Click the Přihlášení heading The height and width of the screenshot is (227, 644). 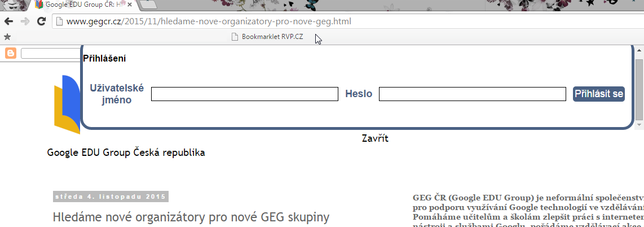tap(104, 58)
